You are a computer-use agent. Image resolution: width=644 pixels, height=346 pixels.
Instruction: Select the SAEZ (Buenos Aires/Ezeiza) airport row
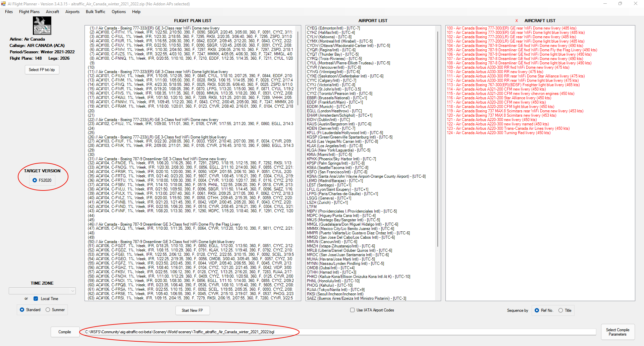[x=357, y=298]
